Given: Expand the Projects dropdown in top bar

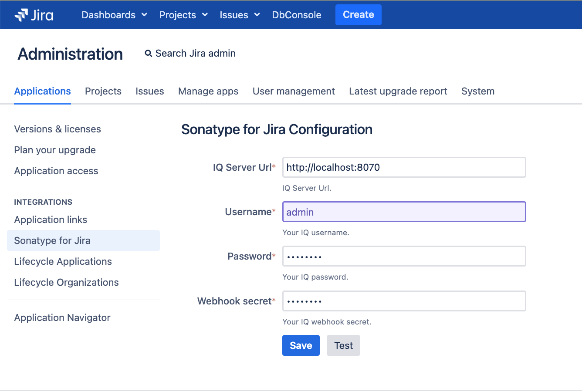Looking at the screenshot, I should 183,15.
